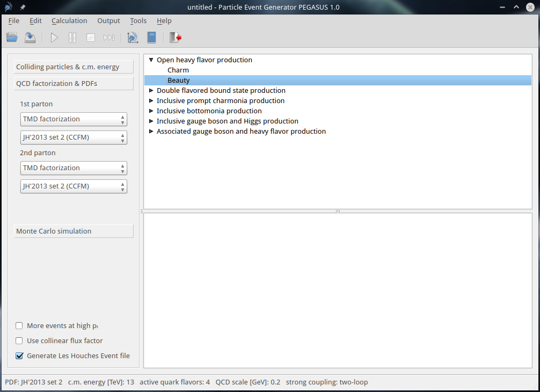The width and height of the screenshot is (540, 392).
Task: Click the exit door icon with red arrow
Action: tap(176, 38)
